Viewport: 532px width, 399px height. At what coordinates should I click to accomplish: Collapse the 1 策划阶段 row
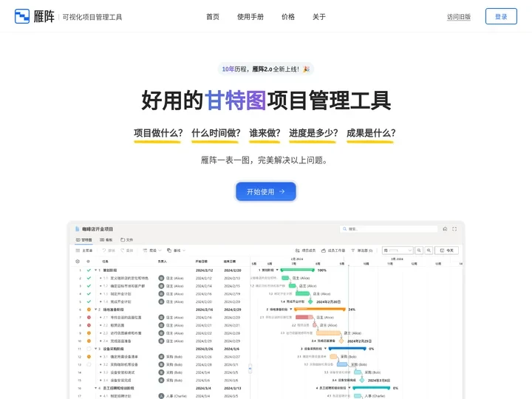click(x=95, y=270)
